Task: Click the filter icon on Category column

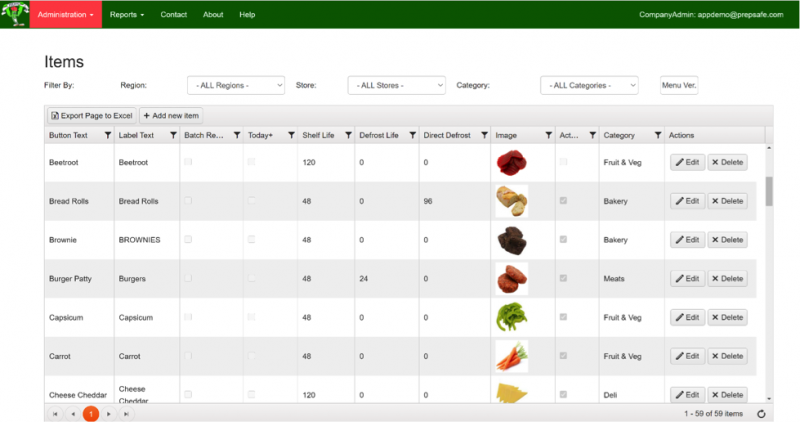Action: (x=657, y=135)
